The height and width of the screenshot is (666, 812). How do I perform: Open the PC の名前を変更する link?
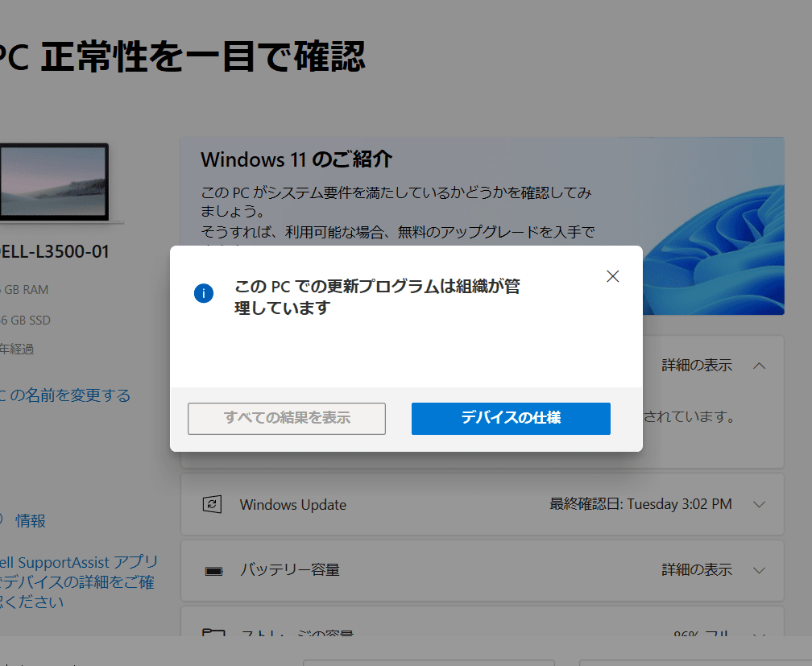[x=64, y=395]
